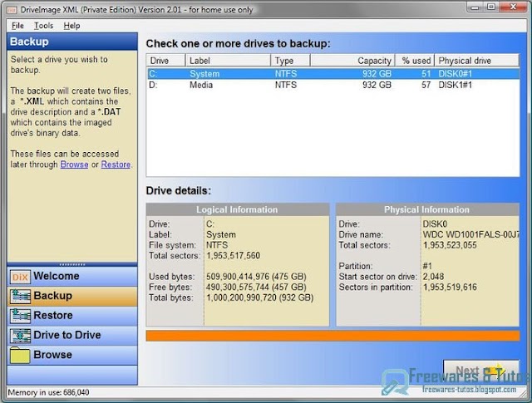Click the orange drive usage bar
Viewport: 532px width, 403px height.
pos(332,336)
